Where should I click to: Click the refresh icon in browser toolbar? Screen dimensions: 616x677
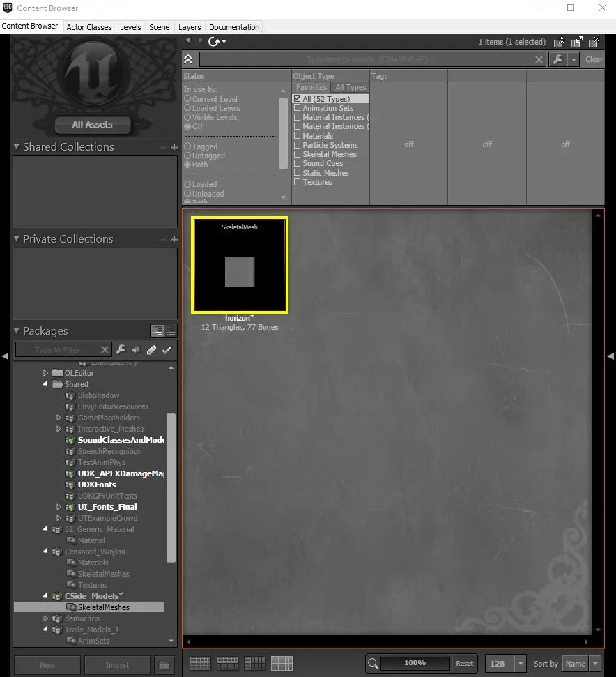click(214, 41)
